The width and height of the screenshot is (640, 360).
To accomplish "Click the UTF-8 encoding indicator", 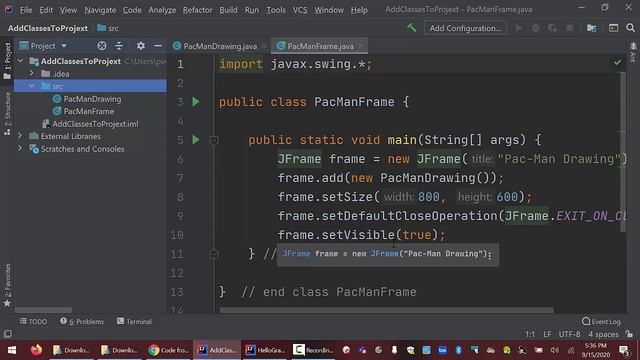I will [x=569, y=334].
